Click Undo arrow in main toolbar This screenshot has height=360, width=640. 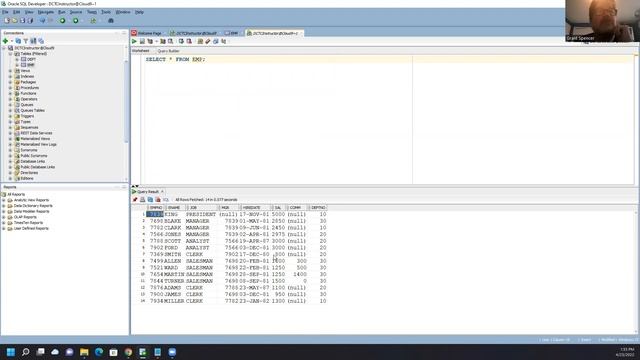(42, 20)
